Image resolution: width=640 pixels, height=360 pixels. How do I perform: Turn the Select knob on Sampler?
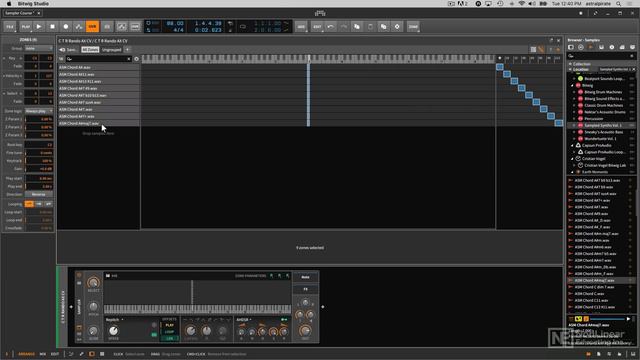(x=93, y=282)
